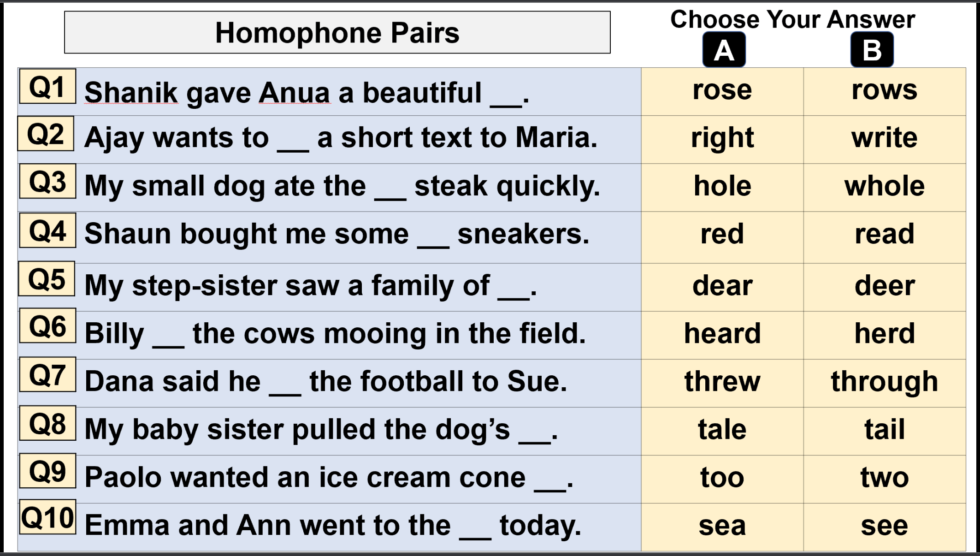Choose 'too' for the ice cream question

[x=722, y=478]
